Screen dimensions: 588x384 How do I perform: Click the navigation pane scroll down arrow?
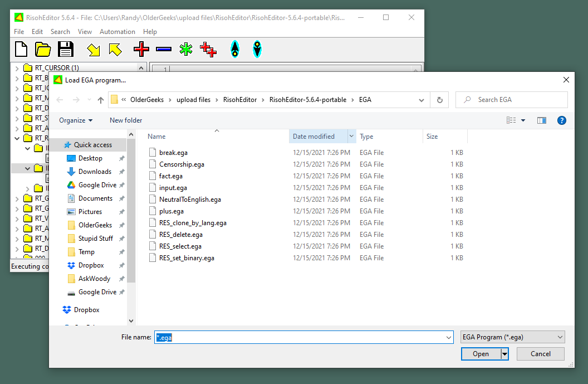[x=131, y=321]
